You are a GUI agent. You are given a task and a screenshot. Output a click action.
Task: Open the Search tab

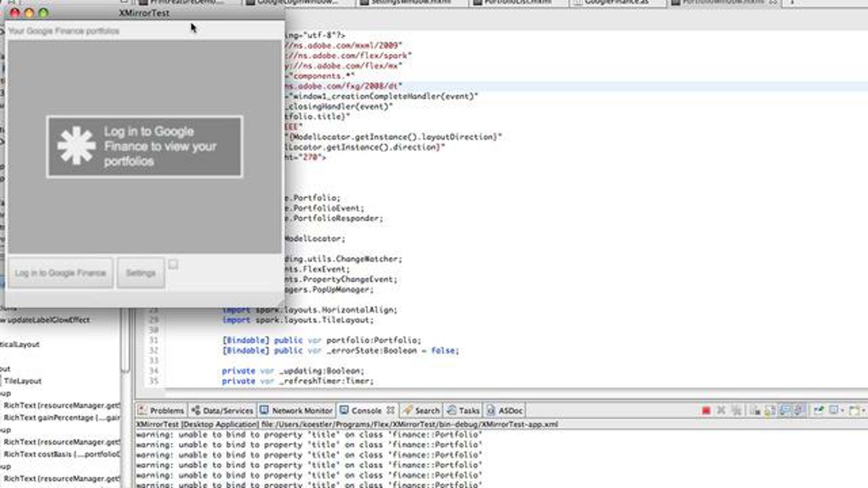(x=422, y=411)
